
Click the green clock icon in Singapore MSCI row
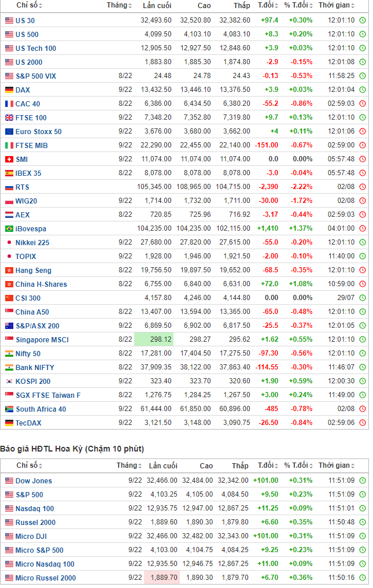(x=363, y=339)
